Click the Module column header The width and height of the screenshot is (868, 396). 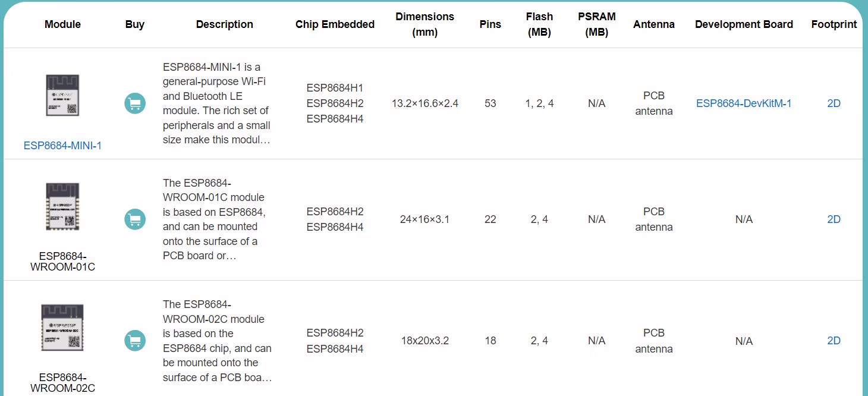point(62,24)
